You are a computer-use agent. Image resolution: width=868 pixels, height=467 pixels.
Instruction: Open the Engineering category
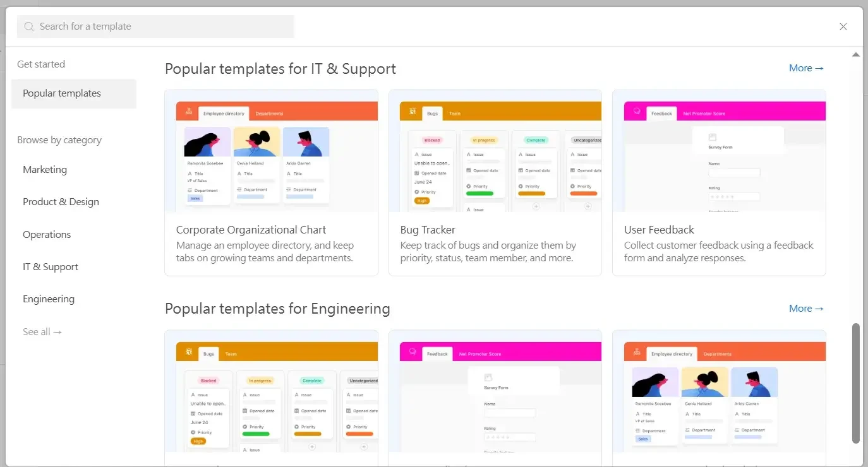49,299
